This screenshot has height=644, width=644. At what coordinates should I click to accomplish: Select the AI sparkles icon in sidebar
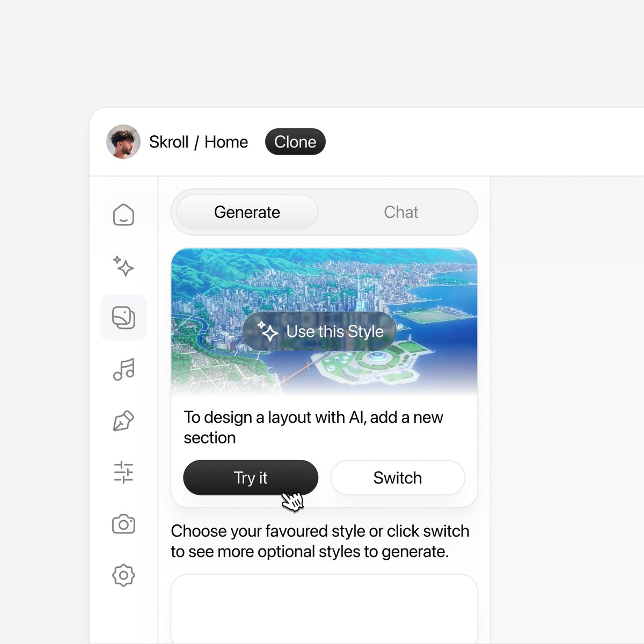point(123,266)
